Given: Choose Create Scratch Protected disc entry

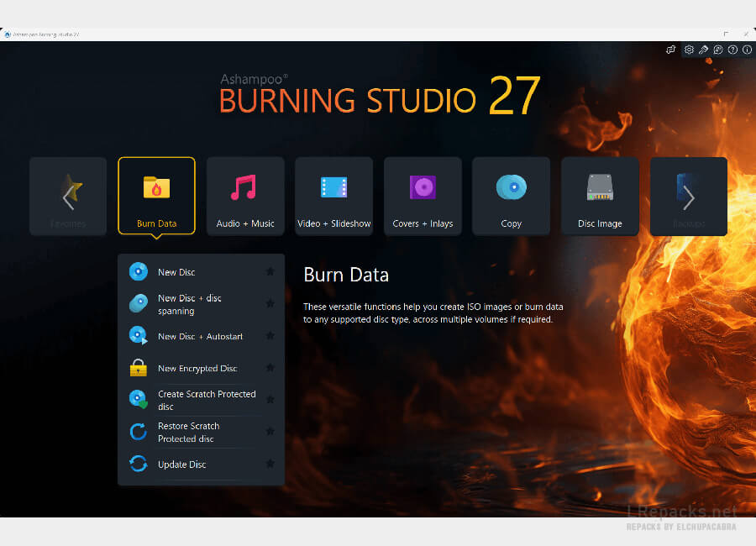Looking at the screenshot, I should pyautogui.click(x=206, y=400).
